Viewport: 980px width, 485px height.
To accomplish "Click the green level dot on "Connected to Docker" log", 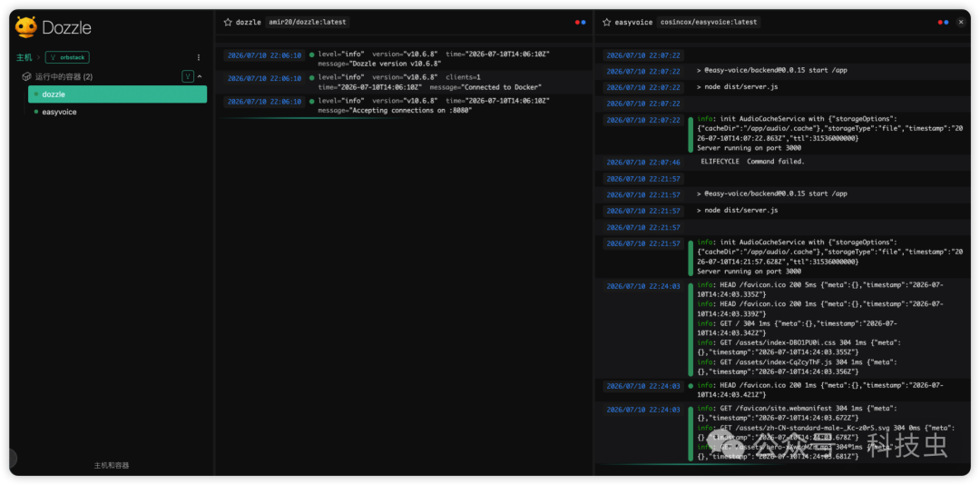I will [x=312, y=77].
